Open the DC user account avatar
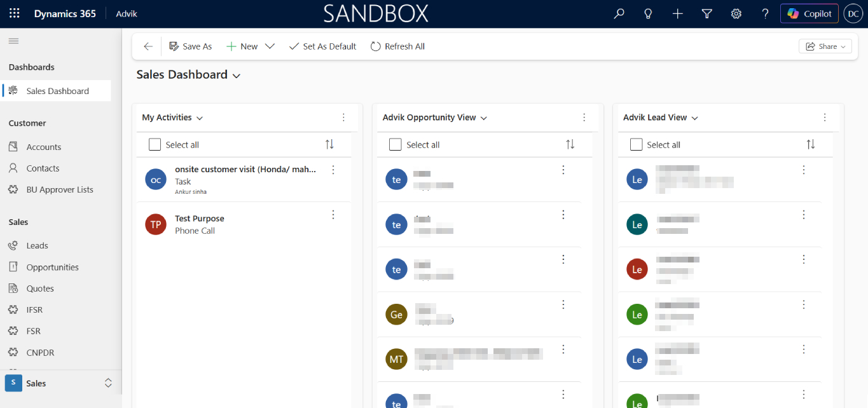 (x=853, y=13)
